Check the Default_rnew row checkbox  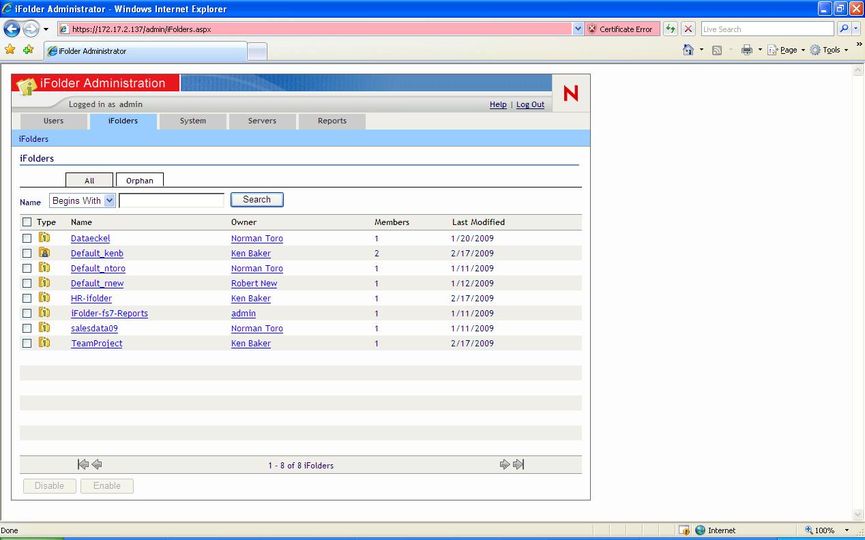[x=26, y=283]
